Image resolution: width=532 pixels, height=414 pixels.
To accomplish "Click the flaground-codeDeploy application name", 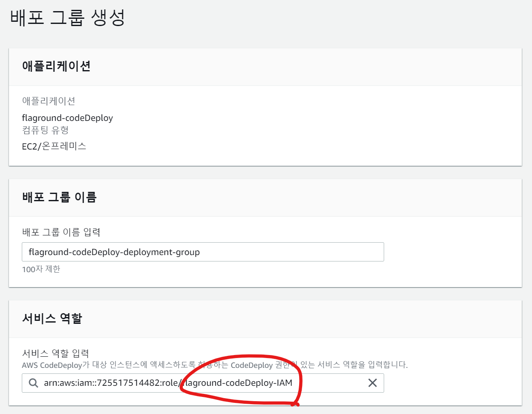I will point(68,118).
